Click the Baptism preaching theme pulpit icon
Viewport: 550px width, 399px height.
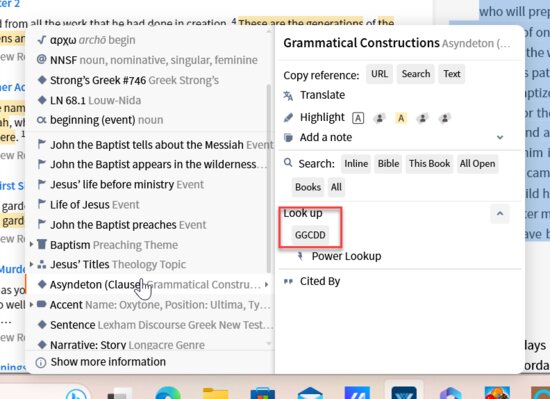pos(42,244)
